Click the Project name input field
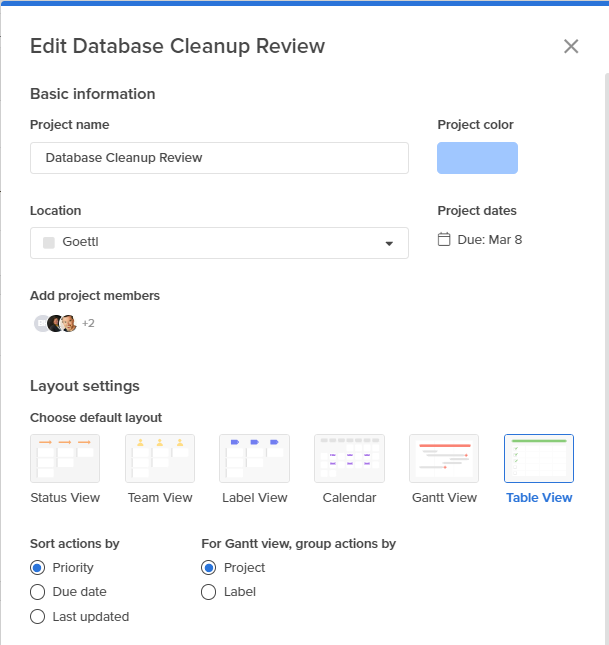Image resolution: width=609 pixels, height=645 pixels. [219, 158]
